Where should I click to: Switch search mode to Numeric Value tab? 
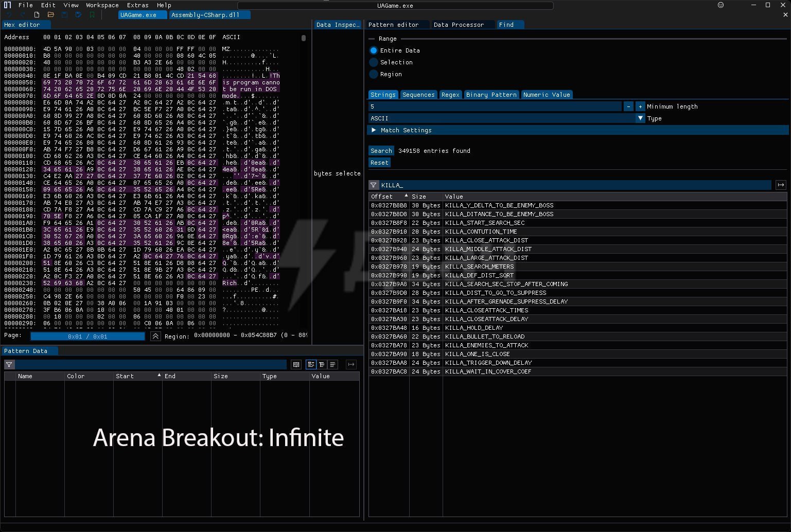point(547,95)
